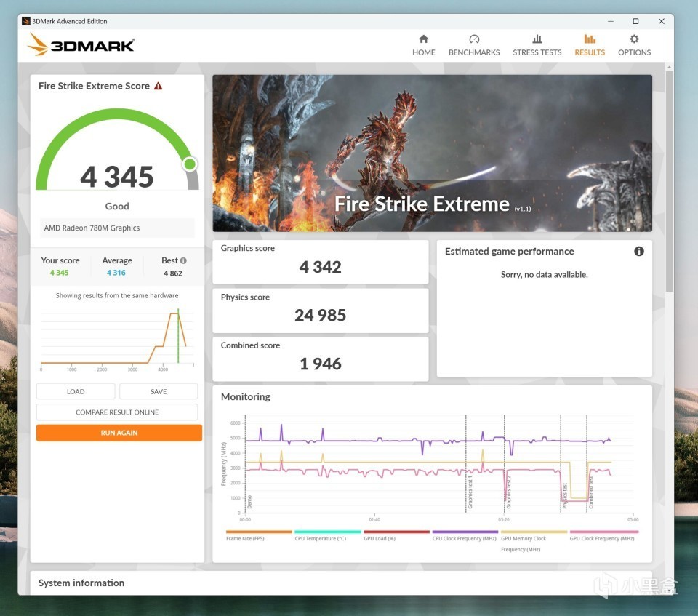Viewport: 698px width, 616px height.
Task: Open the OPTIONS tab
Action: [634, 45]
